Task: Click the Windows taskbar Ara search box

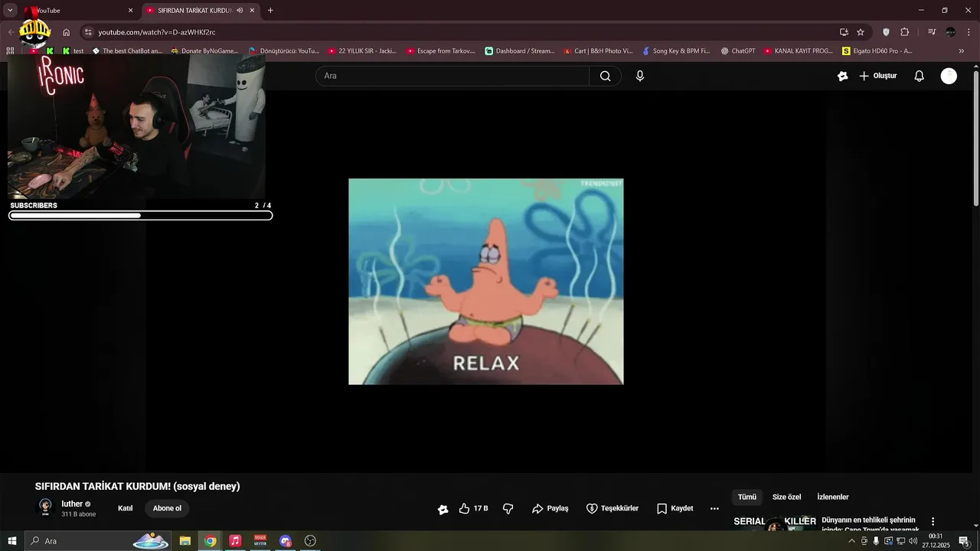Action: pos(98,541)
